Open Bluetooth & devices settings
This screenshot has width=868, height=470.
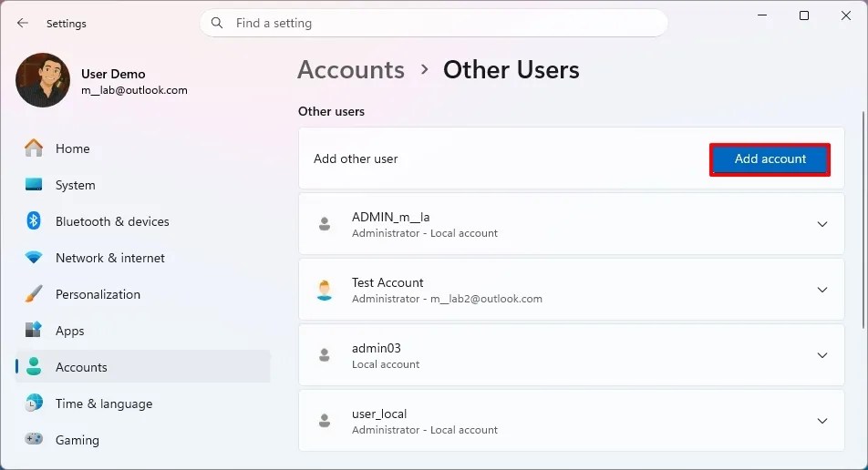pos(143,221)
